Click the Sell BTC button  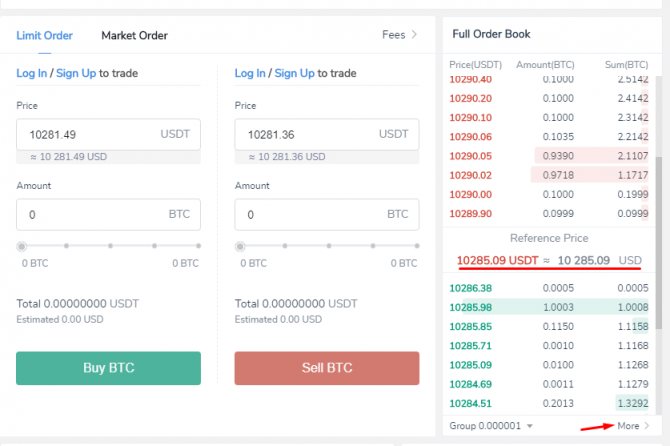click(327, 368)
